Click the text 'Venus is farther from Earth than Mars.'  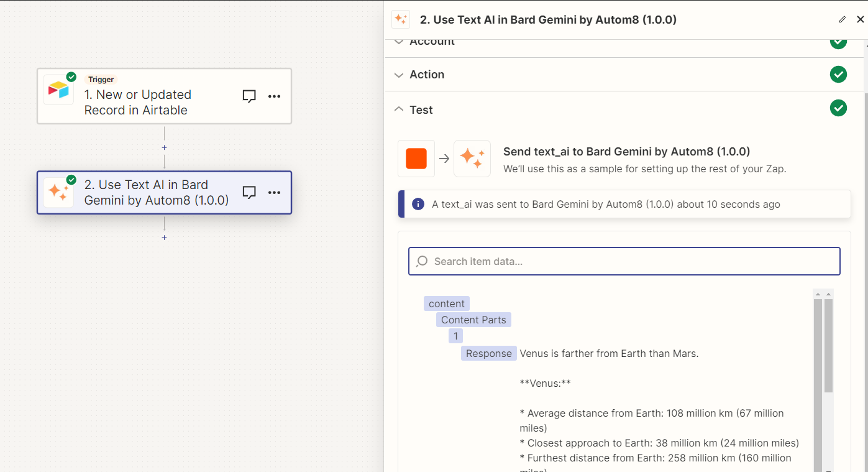609,353
